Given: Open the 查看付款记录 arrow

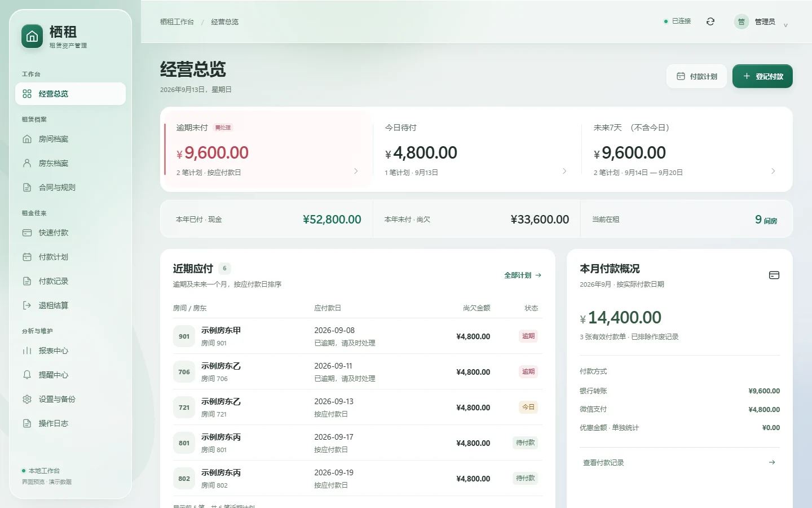Looking at the screenshot, I should (772, 462).
